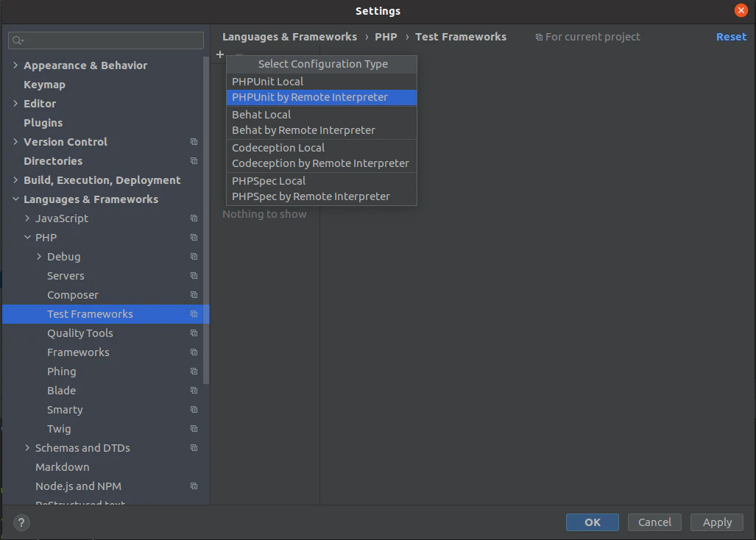Viewport: 756px width, 540px height.
Task: Expand the JavaScript node arrow
Action: pyautogui.click(x=27, y=219)
